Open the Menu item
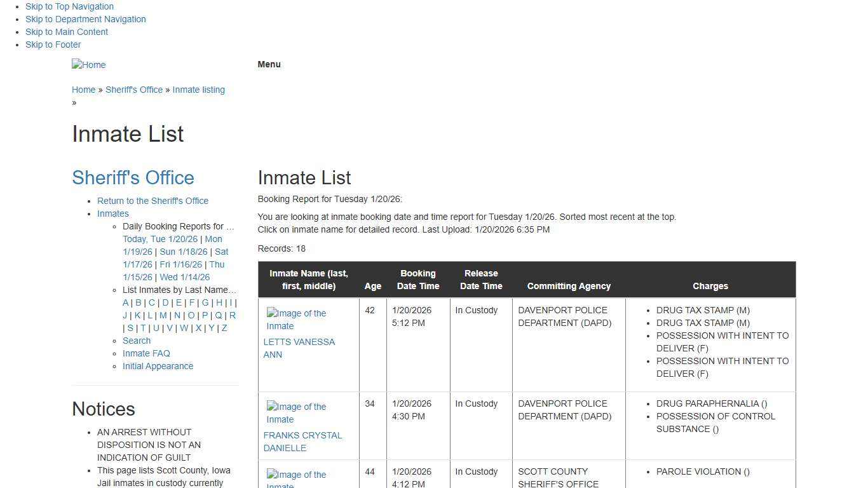868x488 pixels. [269, 64]
